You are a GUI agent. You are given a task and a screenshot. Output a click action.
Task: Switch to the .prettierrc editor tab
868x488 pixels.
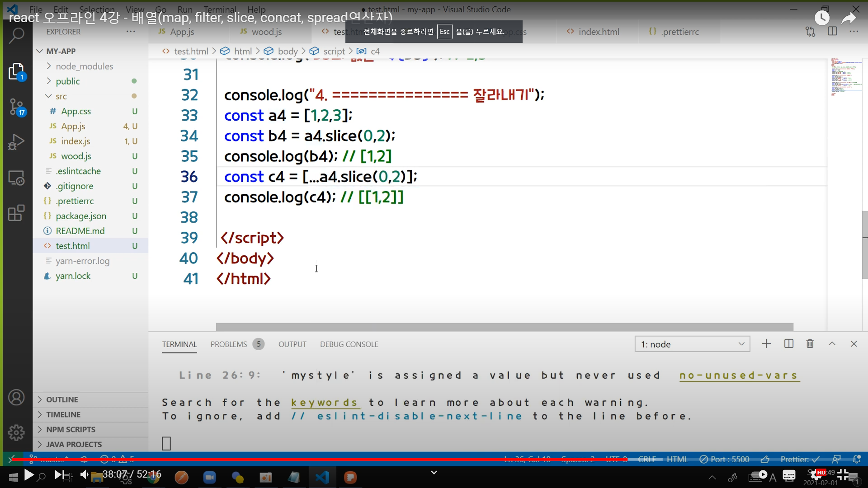[x=679, y=32]
